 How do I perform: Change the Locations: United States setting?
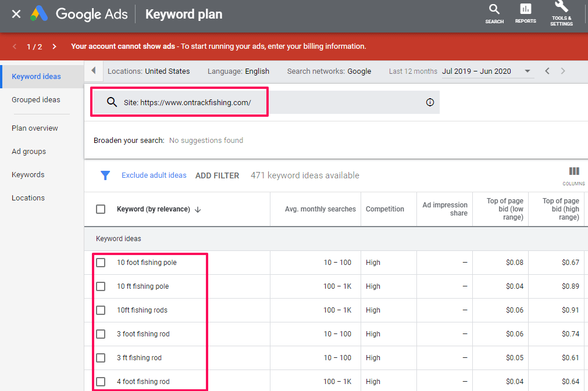coord(148,71)
